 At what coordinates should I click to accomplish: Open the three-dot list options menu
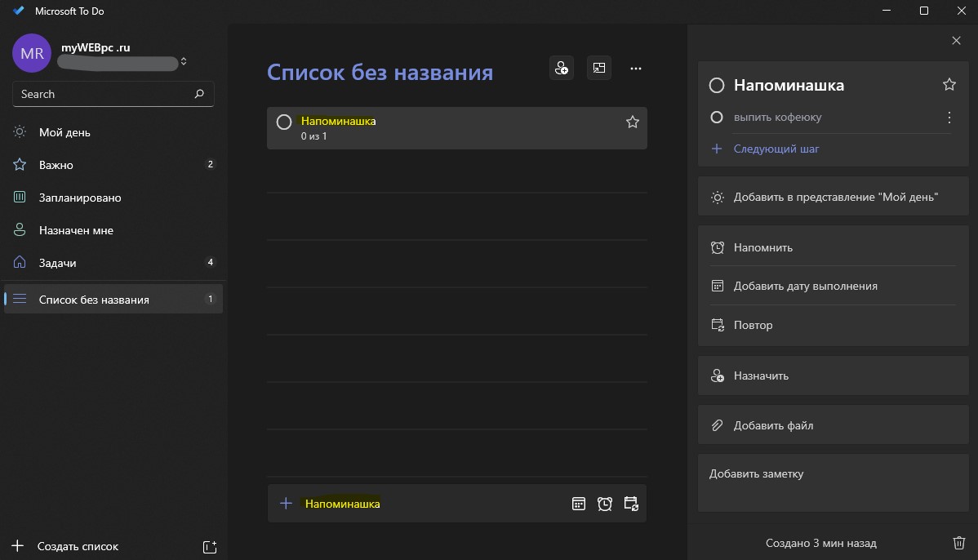tap(636, 69)
